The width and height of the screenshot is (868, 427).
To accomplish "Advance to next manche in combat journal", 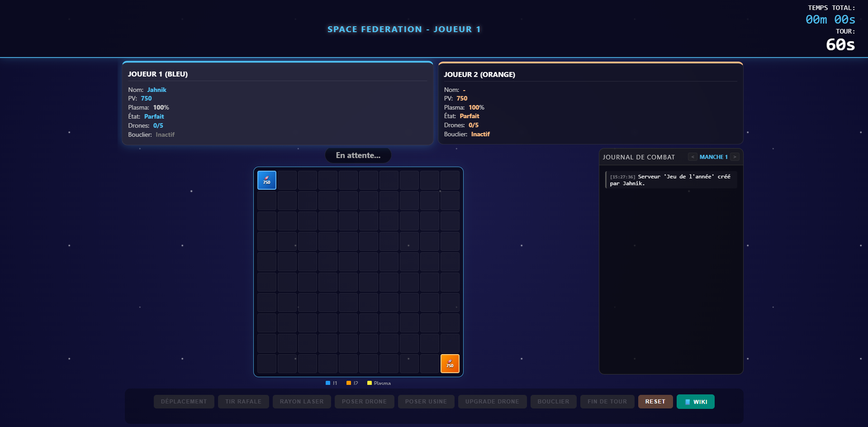I will (735, 157).
